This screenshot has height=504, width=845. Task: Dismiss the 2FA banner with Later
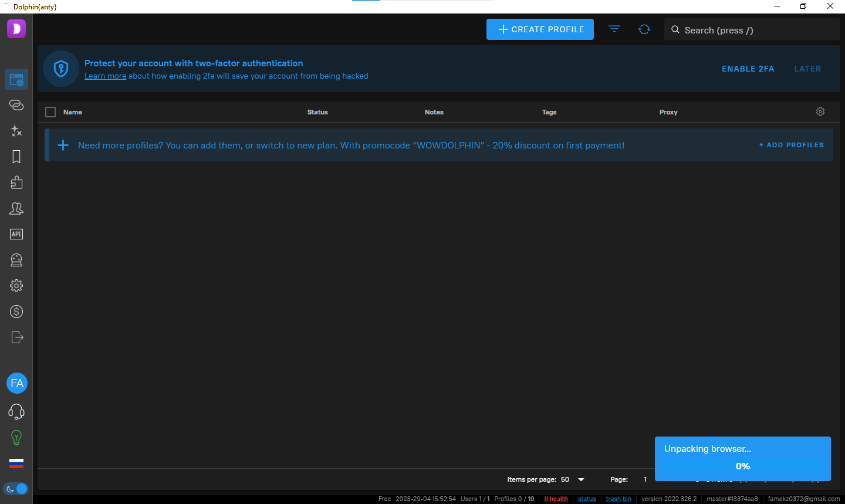pyautogui.click(x=808, y=69)
